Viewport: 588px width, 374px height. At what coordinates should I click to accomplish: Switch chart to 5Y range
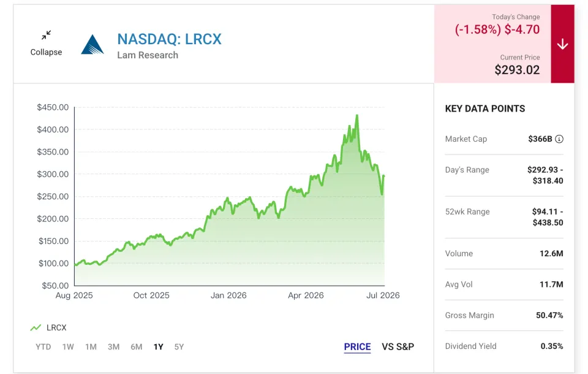pos(179,346)
